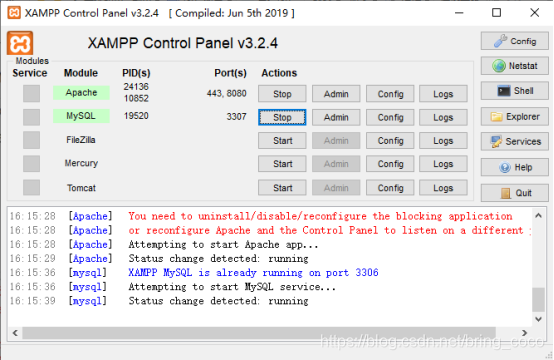Image resolution: width=554 pixels, height=360 pixels.
Task: Toggle MySQL service install checkbox
Action: tap(31, 117)
